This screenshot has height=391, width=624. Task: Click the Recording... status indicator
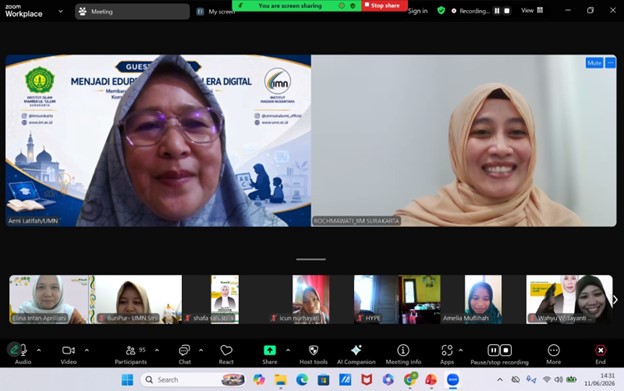pos(470,11)
